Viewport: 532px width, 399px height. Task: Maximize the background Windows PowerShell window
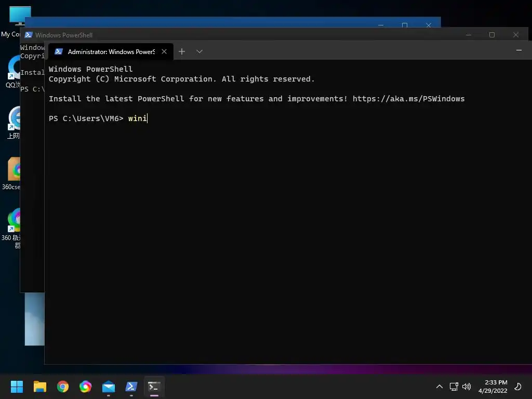(492, 35)
